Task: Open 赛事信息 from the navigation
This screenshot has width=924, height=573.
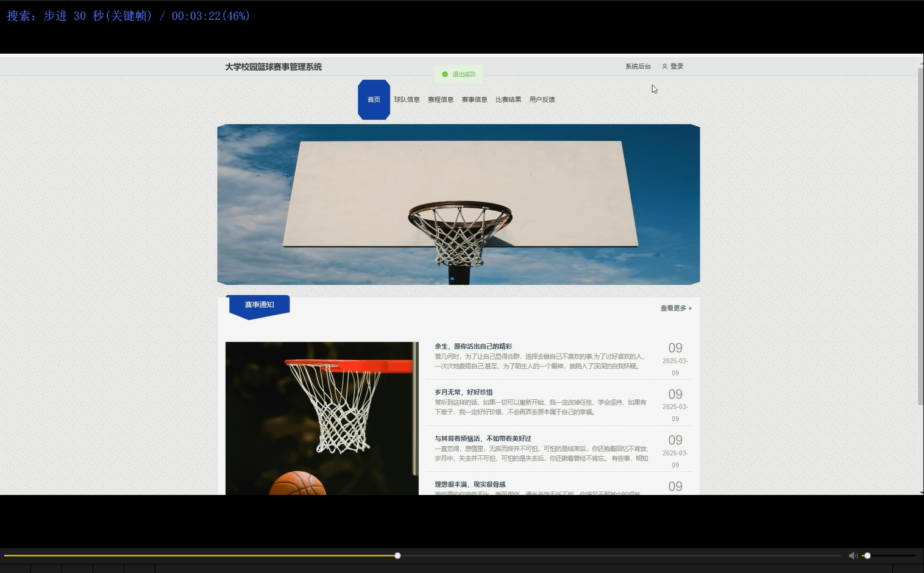Action: click(x=474, y=99)
